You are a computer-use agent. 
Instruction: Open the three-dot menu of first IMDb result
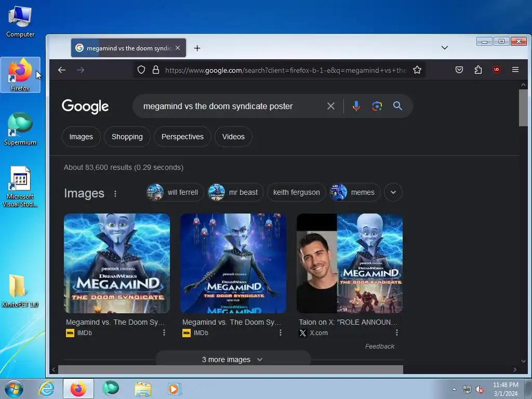164,332
